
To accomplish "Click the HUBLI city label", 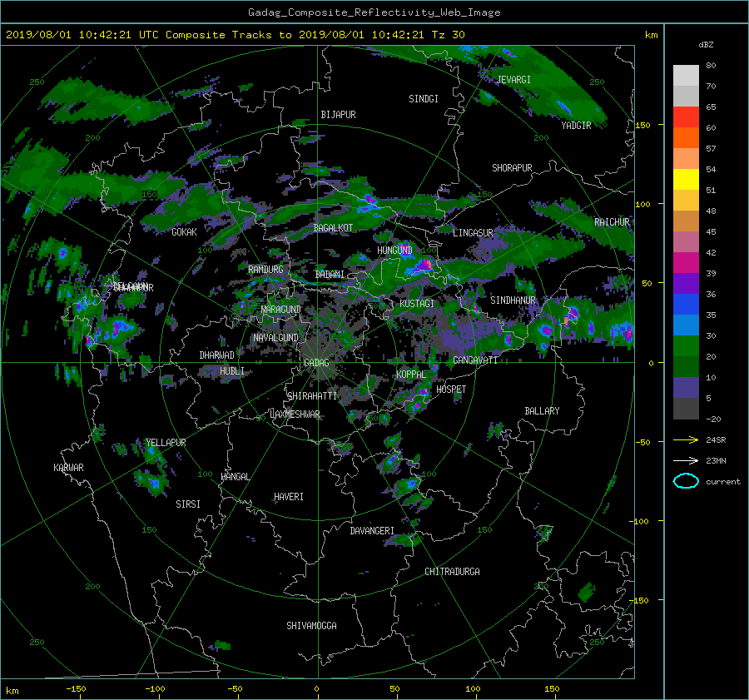I will click(232, 371).
